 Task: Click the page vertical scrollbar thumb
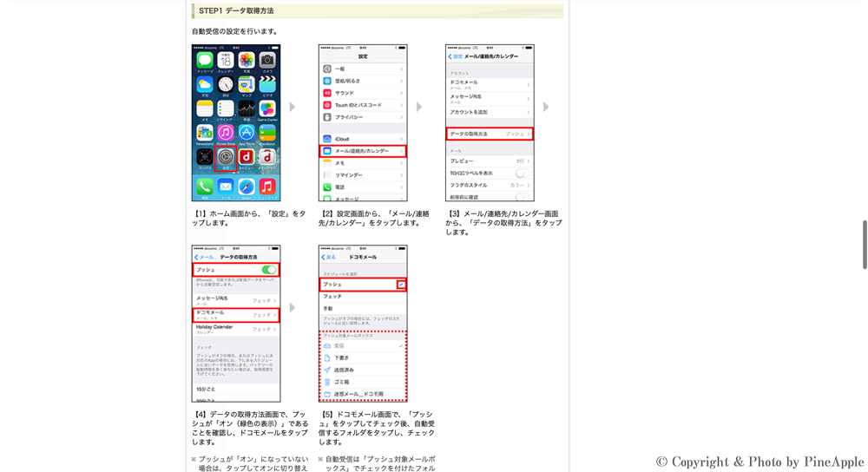pyautogui.click(x=864, y=244)
